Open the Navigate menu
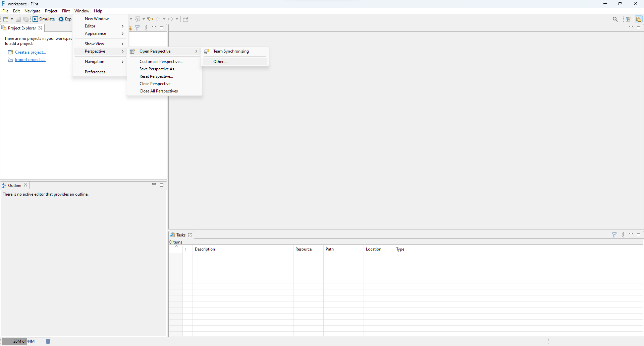This screenshot has width=644, height=346. pyautogui.click(x=32, y=11)
